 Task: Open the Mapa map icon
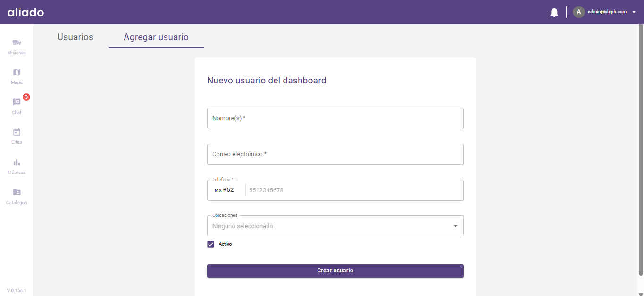[17, 73]
